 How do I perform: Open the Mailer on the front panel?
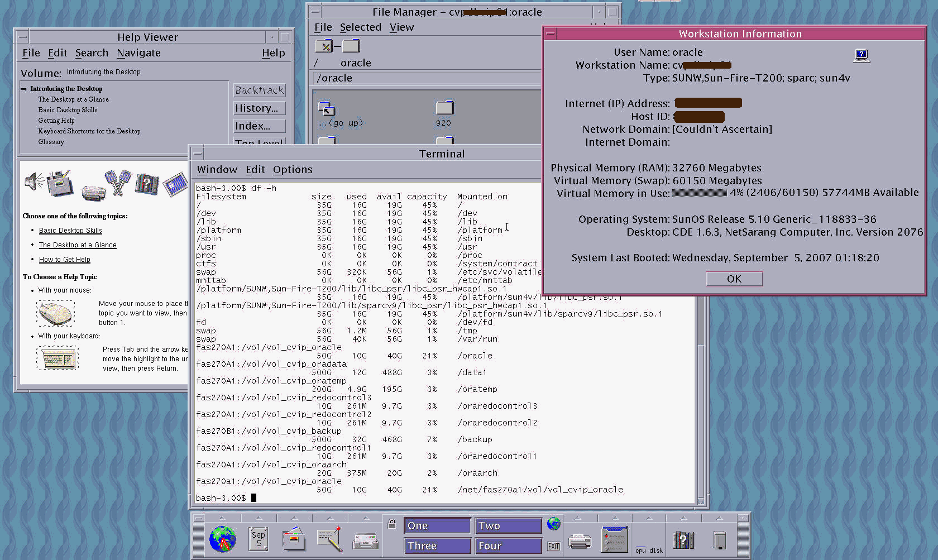coord(365,539)
